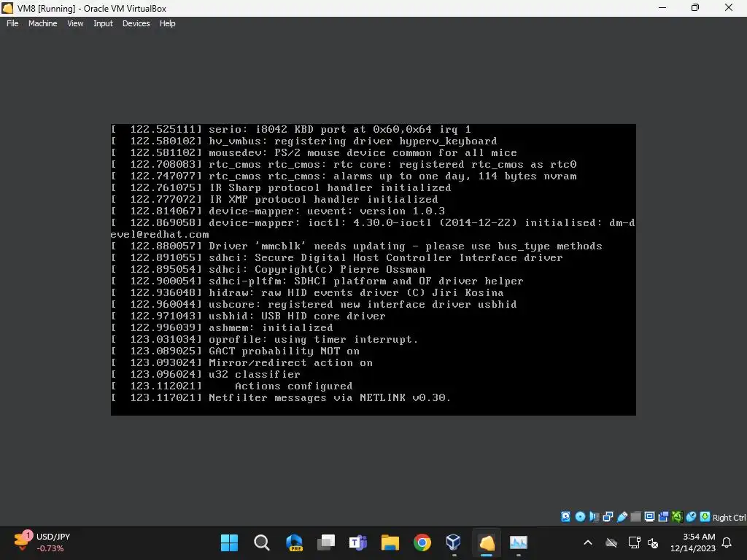Open the File menu
This screenshot has height=560, width=747.
tap(12, 23)
